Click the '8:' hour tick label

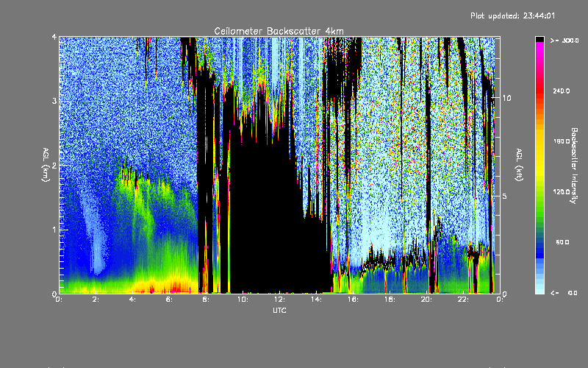click(206, 300)
